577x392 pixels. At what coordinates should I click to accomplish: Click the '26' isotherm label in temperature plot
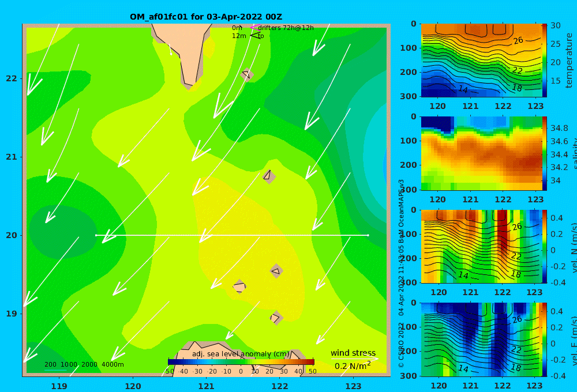click(518, 40)
